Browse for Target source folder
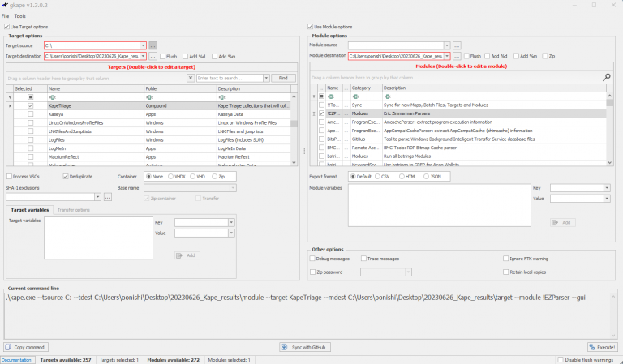This screenshot has width=623, height=364. [153, 45]
